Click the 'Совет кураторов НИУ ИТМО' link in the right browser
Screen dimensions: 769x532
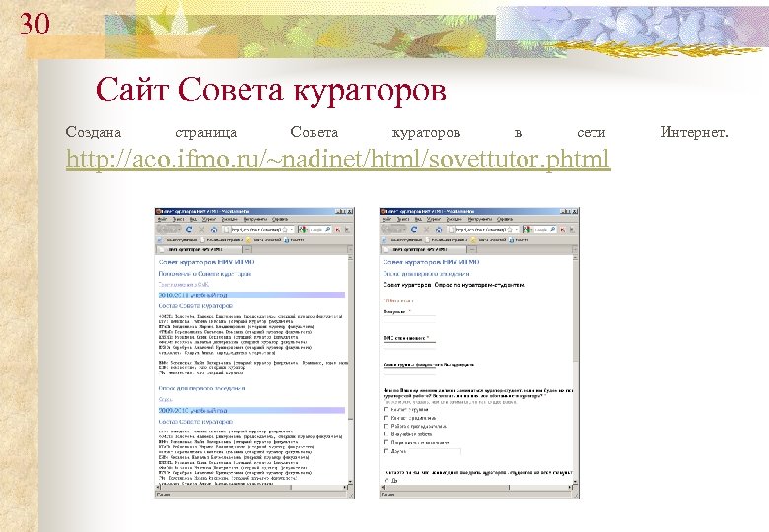click(x=431, y=262)
